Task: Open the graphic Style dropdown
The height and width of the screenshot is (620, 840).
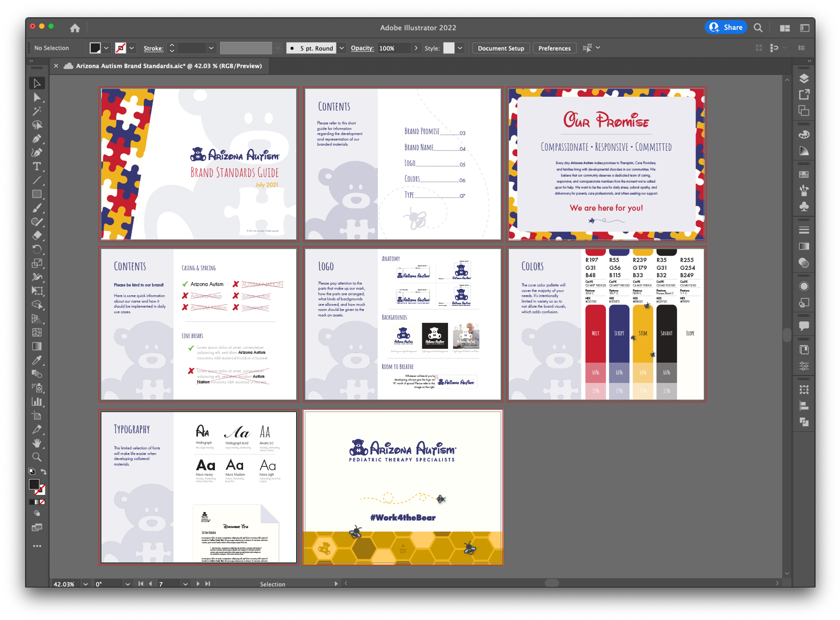Action: [x=460, y=48]
